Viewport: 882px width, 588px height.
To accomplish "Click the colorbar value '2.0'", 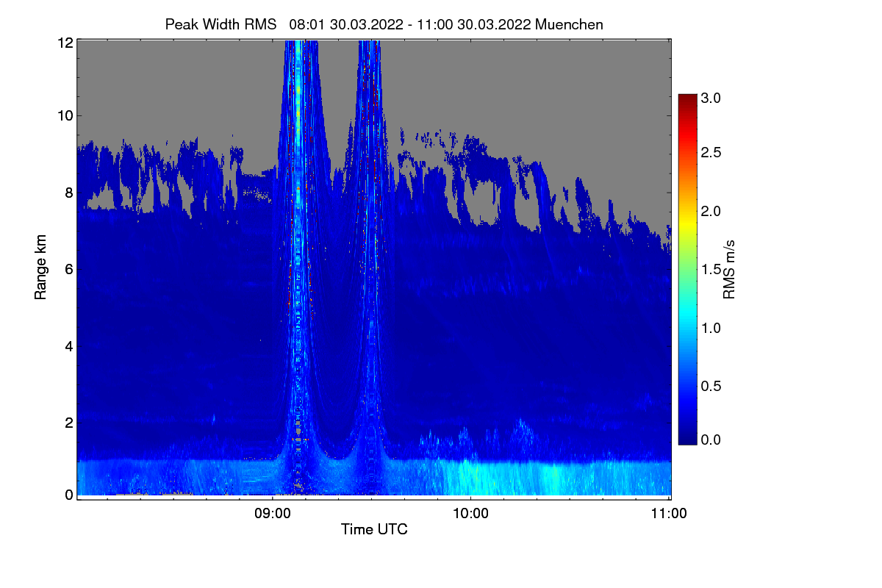I will (711, 211).
